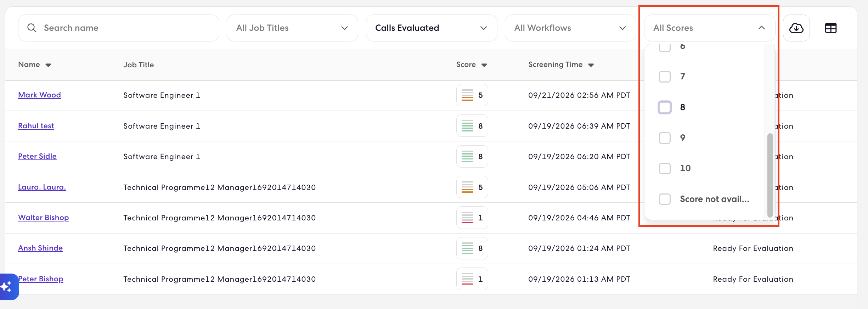Check the Score not available checkbox
This screenshot has width=868, height=309.
[x=665, y=199]
